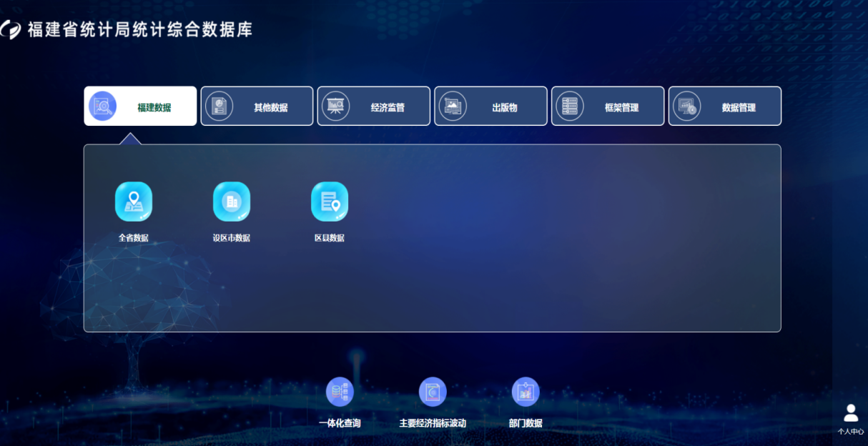Open the 一体化查询 text link
The height and width of the screenshot is (446, 868).
340,423
